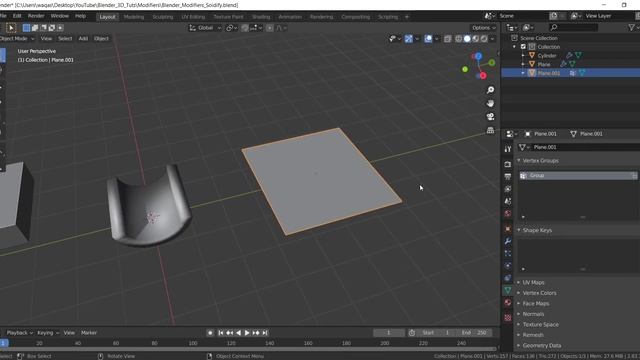
Task: Click the End frame 250 field
Action: click(475, 333)
